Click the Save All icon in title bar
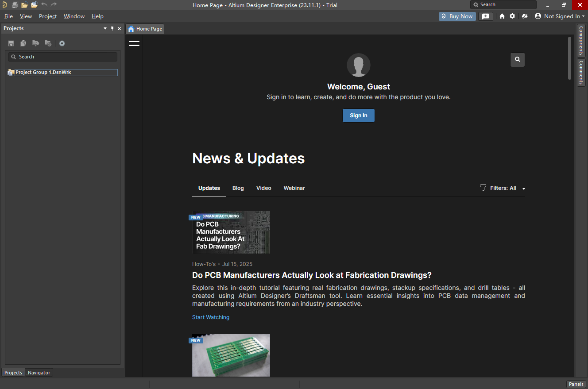Viewport: 588px width, 389px height. tap(15, 5)
